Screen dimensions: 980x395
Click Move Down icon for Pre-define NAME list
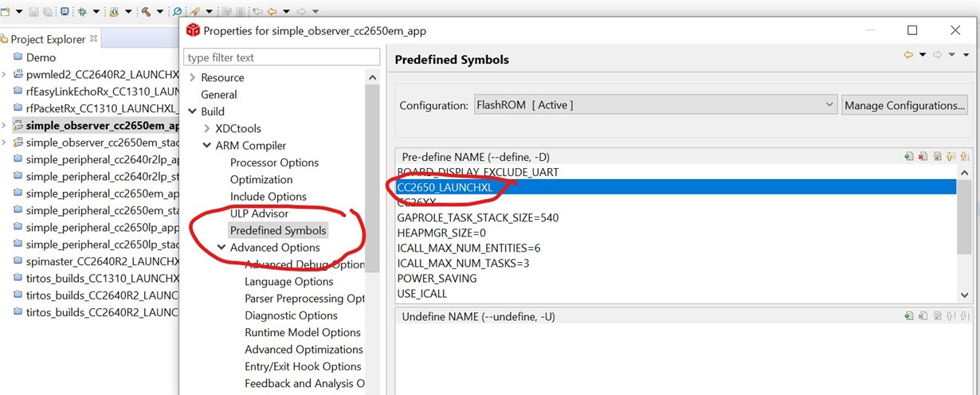pos(964,156)
